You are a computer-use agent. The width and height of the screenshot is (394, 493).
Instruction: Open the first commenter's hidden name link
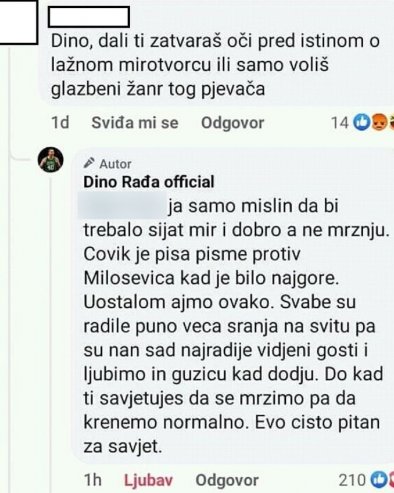pyautogui.click(x=89, y=18)
